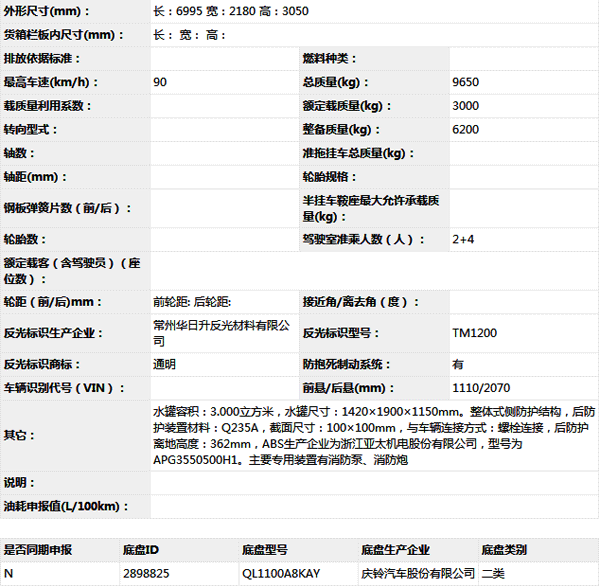The height and width of the screenshot is (588, 600).
Task: Select the 底盘ID value 2898825
Action: 146,574
